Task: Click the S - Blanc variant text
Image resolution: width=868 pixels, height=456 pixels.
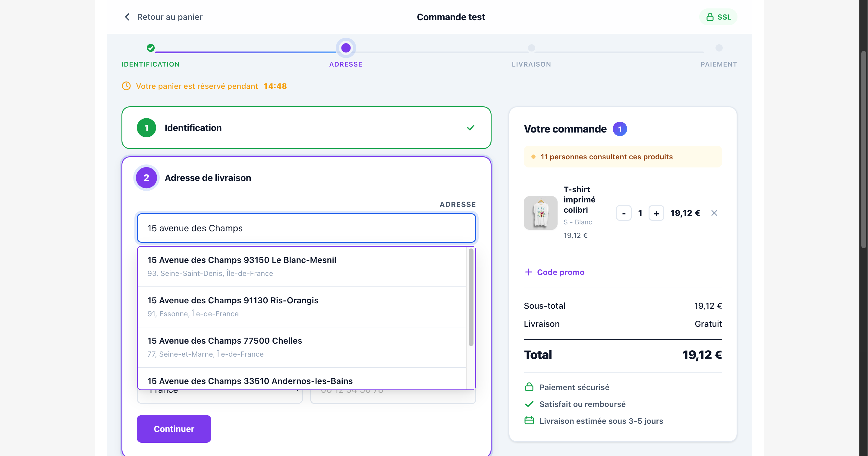Action: pos(577,222)
